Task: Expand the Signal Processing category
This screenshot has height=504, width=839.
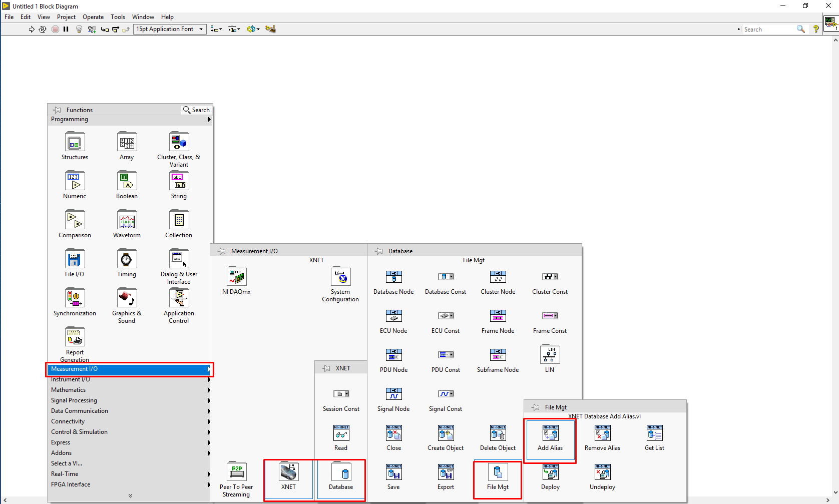Action: 130,400
